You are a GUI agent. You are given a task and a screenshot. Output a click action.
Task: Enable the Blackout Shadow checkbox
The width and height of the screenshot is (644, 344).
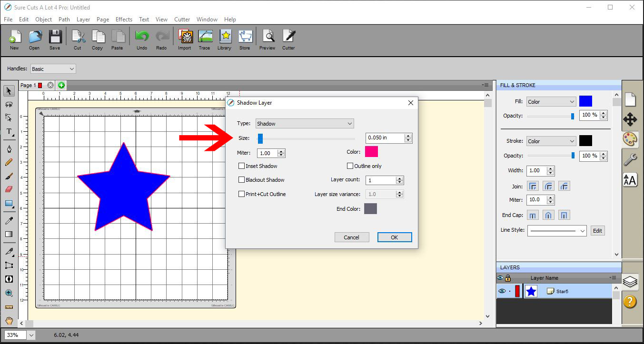(242, 180)
